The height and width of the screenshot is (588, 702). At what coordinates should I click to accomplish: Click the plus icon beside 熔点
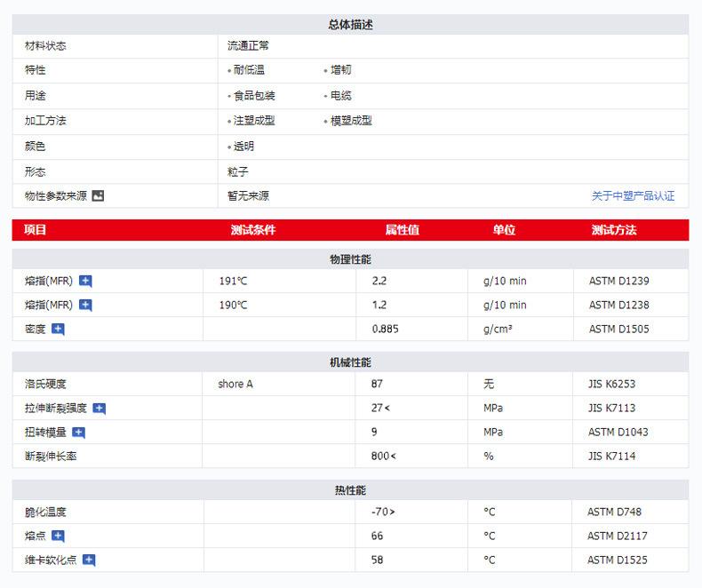[x=58, y=536]
